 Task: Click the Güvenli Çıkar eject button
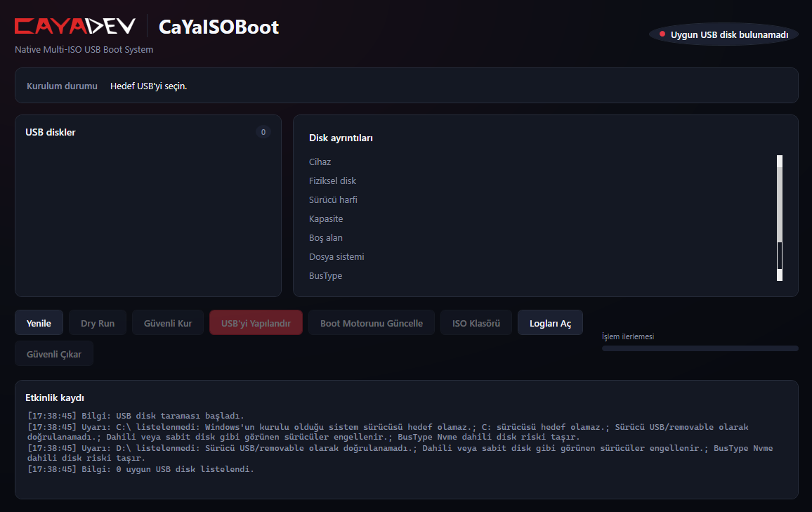click(x=54, y=354)
